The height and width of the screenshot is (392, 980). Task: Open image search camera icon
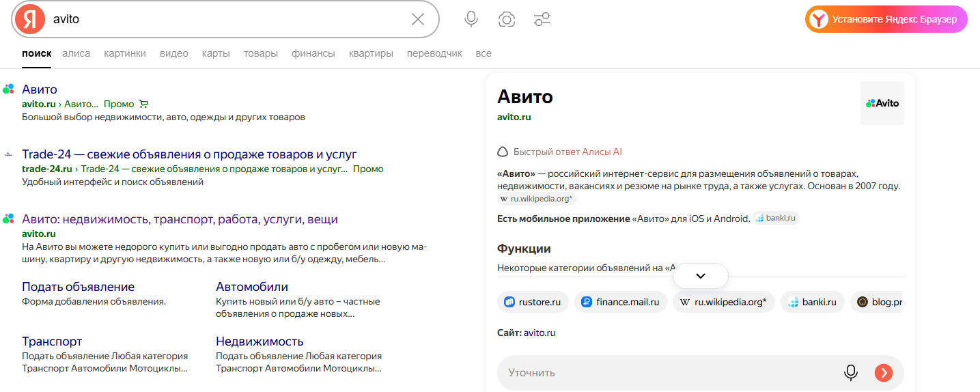507,19
